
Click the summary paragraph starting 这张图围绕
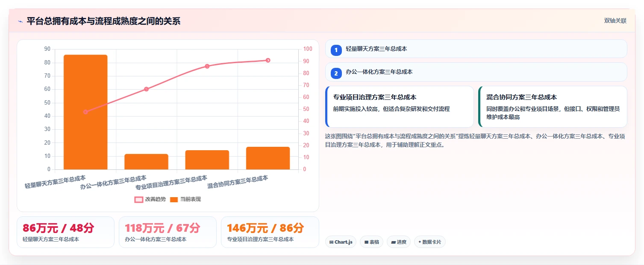tap(475, 140)
